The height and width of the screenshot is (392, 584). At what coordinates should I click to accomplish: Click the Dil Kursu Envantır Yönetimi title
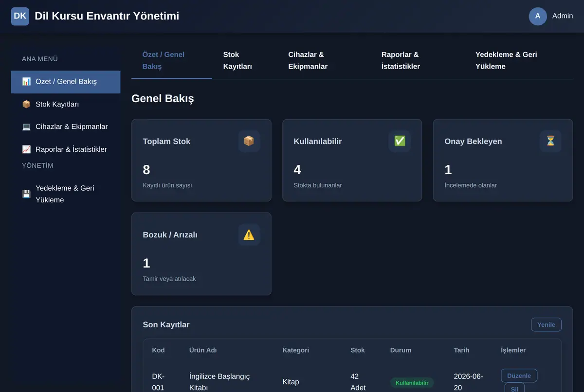tap(107, 16)
